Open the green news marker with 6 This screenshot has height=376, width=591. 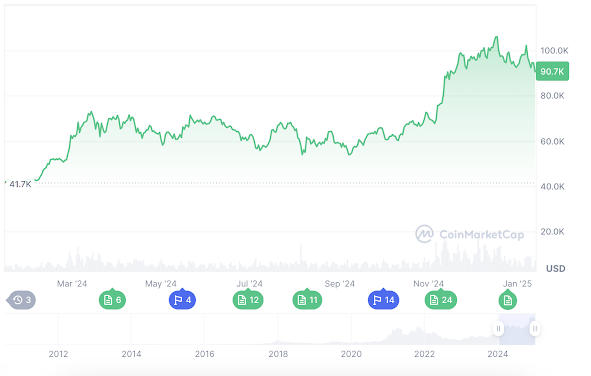point(112,300)
